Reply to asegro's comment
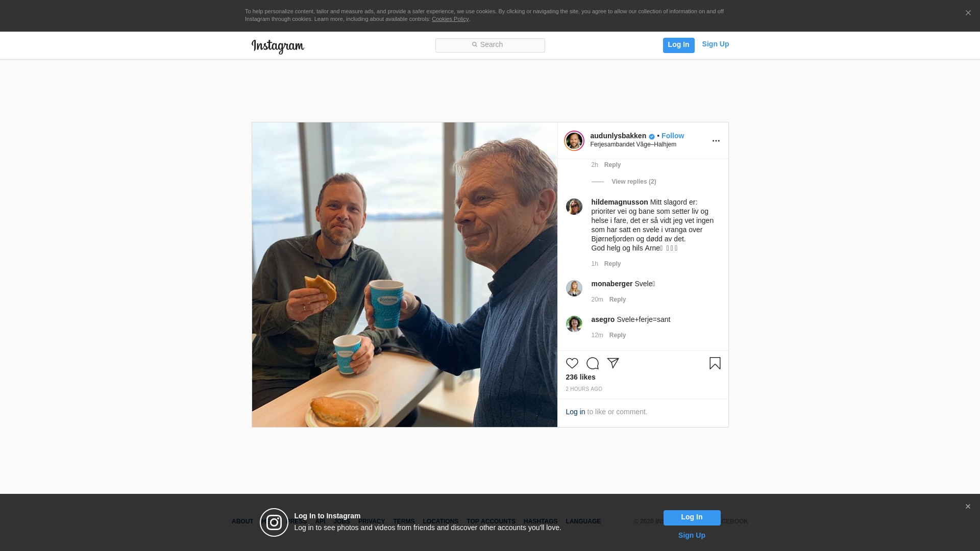The image size is (980, 551). click(x=618, y=335)
